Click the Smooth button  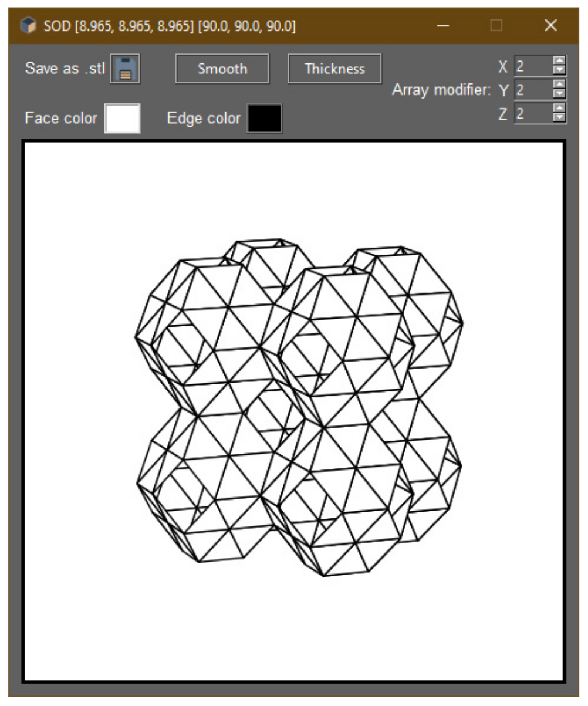click(x=222, y=69)
